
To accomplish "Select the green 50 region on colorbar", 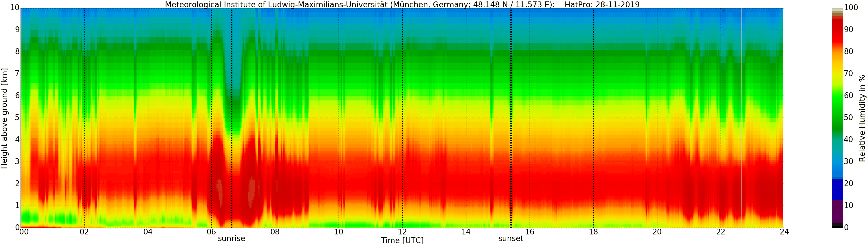I will 837,118.
